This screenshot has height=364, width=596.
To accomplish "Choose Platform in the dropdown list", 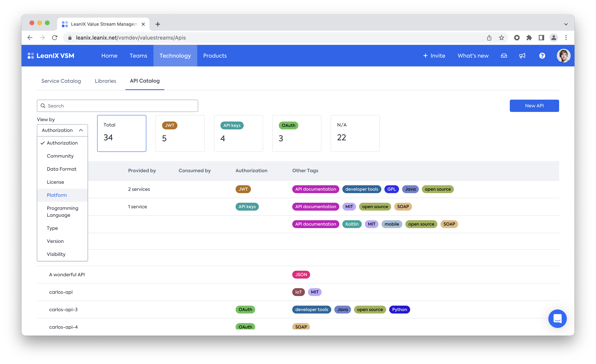I will click(57, 195).
